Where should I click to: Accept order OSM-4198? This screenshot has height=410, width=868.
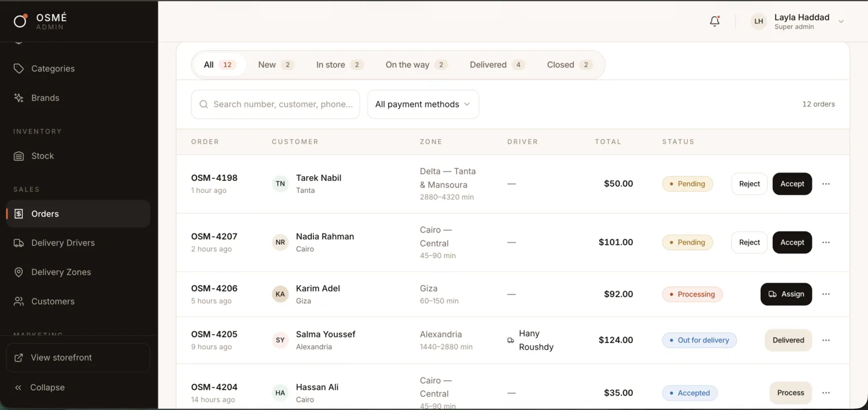coord(792,184)
